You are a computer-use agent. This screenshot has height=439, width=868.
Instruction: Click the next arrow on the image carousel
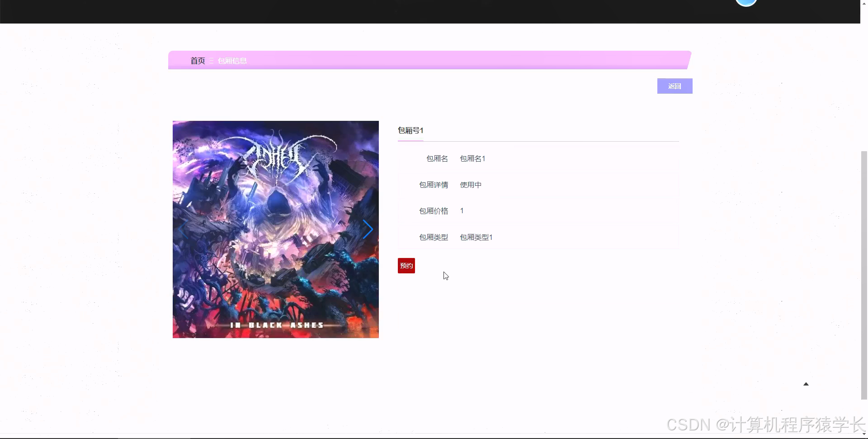368,229
